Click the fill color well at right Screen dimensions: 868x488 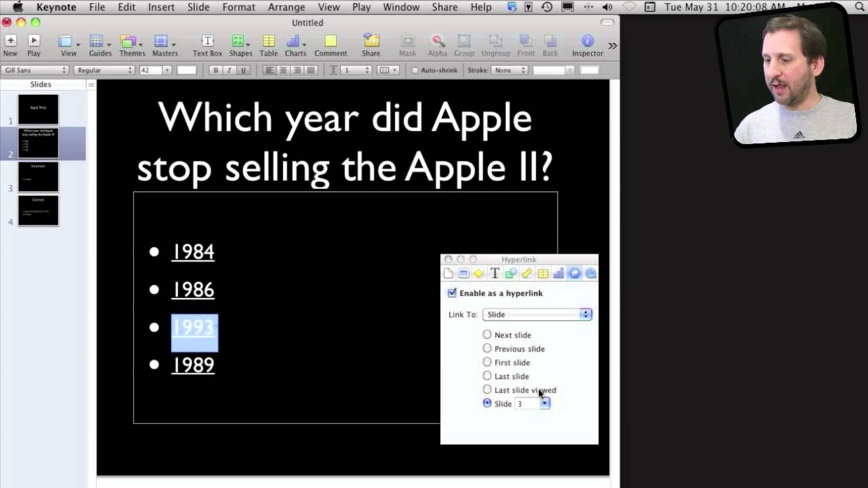[x=589, y=70]
